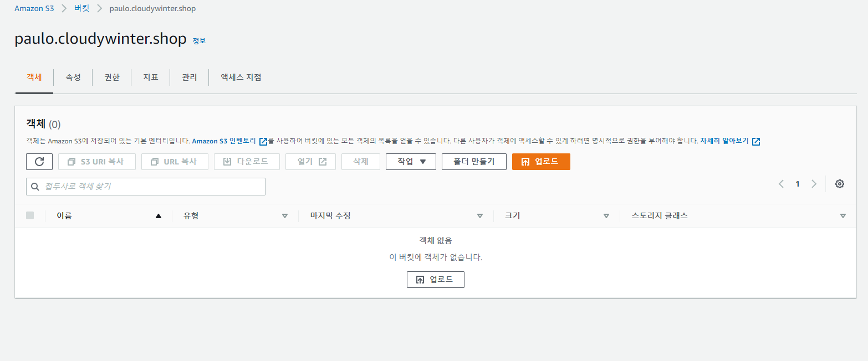Click the 자세히 알아보기 external link icon

[756, 141]
